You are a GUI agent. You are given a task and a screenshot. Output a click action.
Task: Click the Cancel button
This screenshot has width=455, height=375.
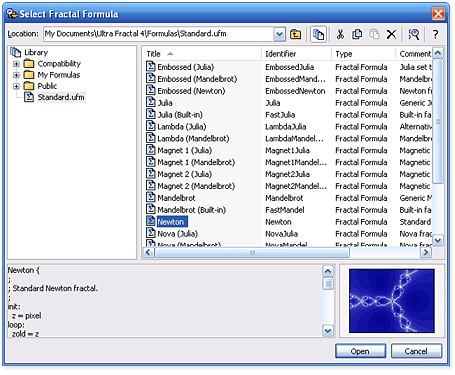[x=416, y=351]
